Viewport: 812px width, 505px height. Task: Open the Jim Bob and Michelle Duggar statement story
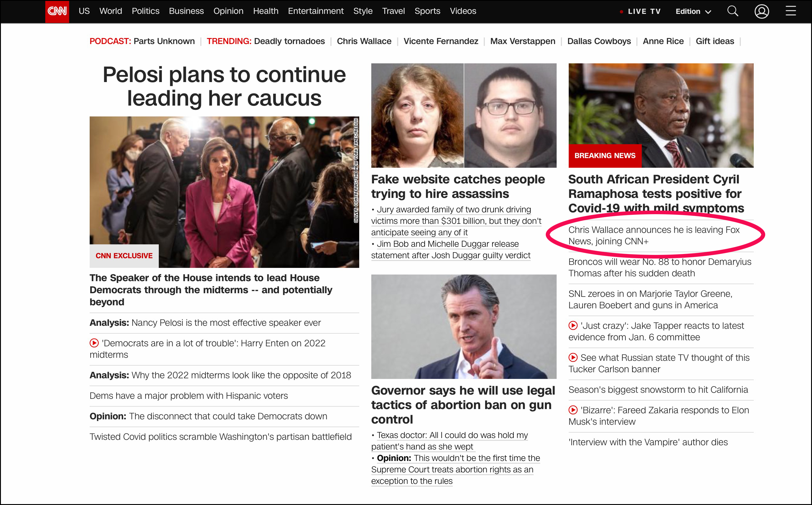451,249
